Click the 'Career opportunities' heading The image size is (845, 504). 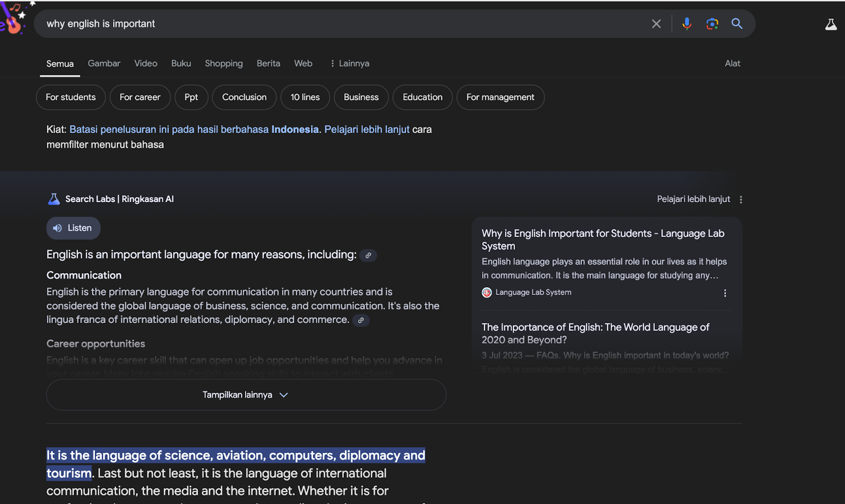[96, 344]
